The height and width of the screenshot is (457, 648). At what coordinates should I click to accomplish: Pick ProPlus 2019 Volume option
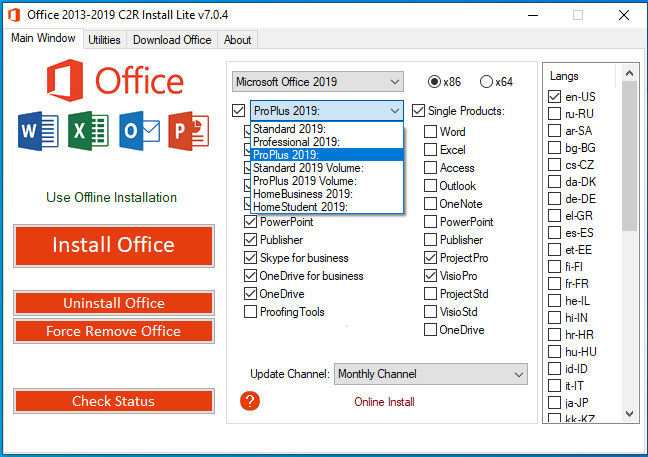point(327,181)
